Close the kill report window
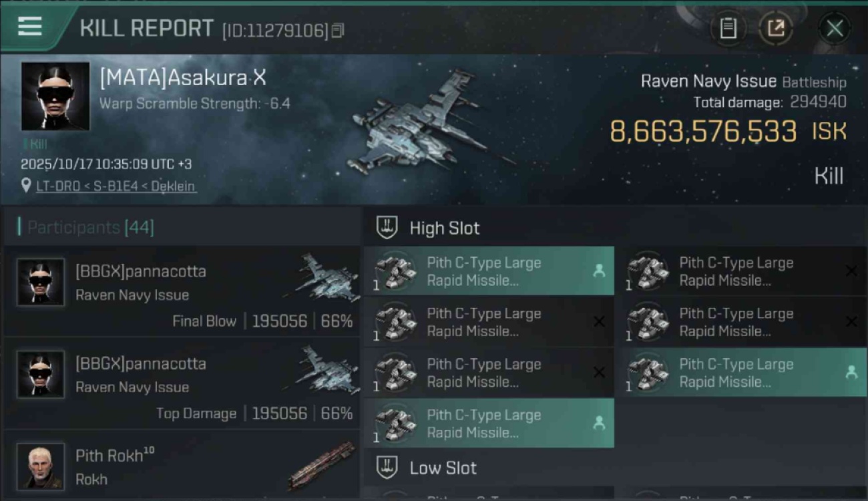The width and height of the screenshot is (868, 501). click(835, 28)
